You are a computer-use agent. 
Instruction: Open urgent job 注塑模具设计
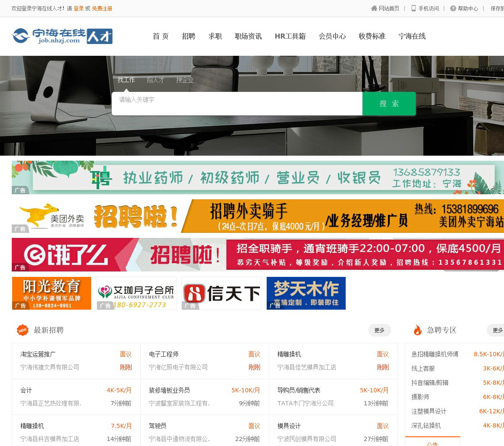pyautogui.click(x=429, y=411)
